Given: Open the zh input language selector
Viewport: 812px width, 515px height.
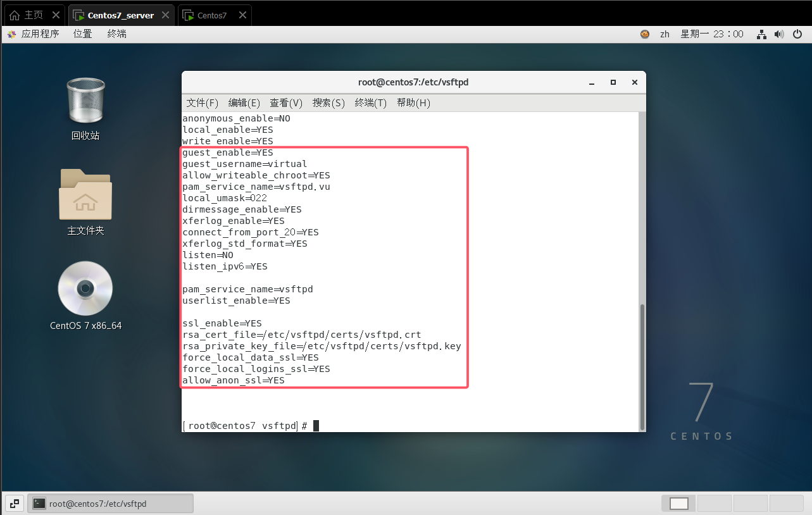Looking at the screenshot, I should point(665,34).
